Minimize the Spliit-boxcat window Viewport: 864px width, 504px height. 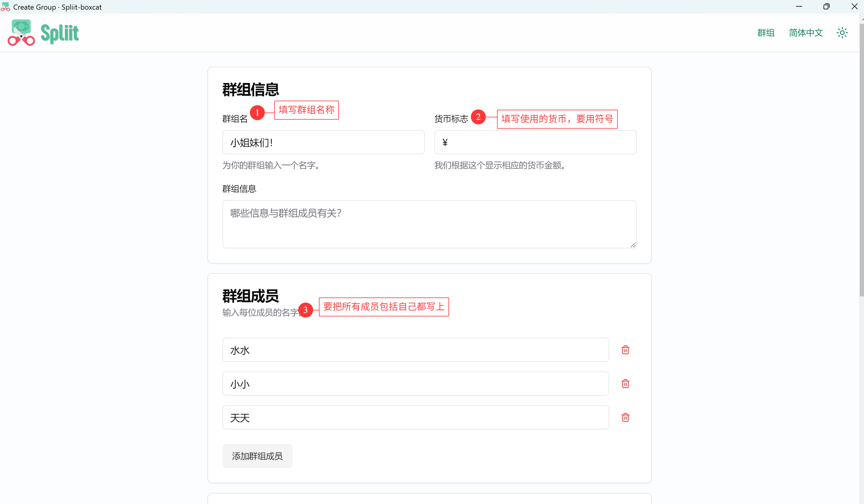pyautogui.click(x=799, y=7)
